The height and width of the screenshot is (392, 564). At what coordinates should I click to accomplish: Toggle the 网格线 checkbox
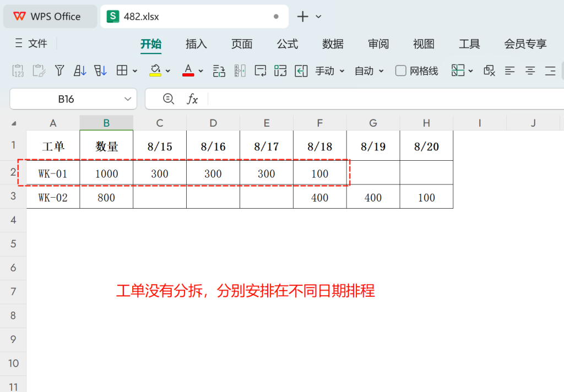tap(401, 70)
